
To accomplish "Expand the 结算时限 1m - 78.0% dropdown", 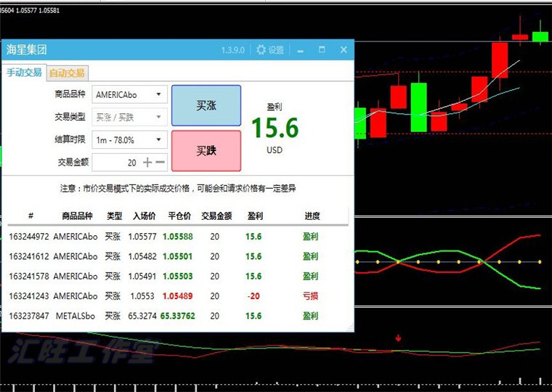I will [x=159, y=139].
